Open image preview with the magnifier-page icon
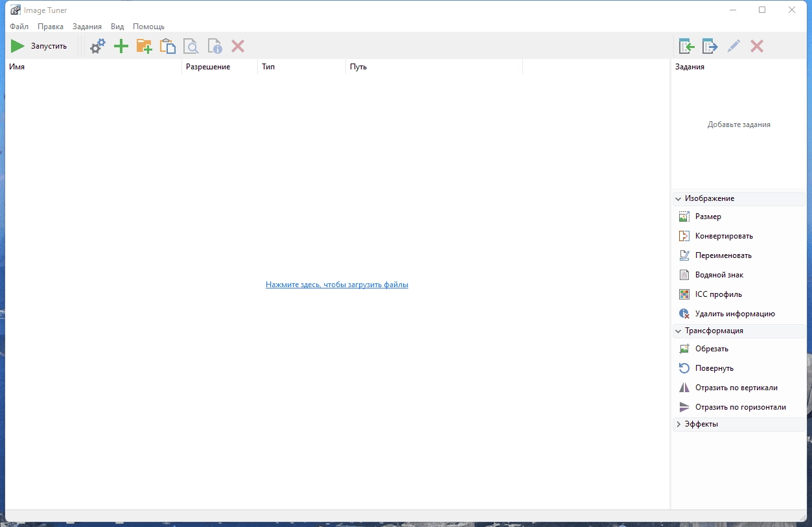Viewport: 812px width, 527px height. coord(191,46)
